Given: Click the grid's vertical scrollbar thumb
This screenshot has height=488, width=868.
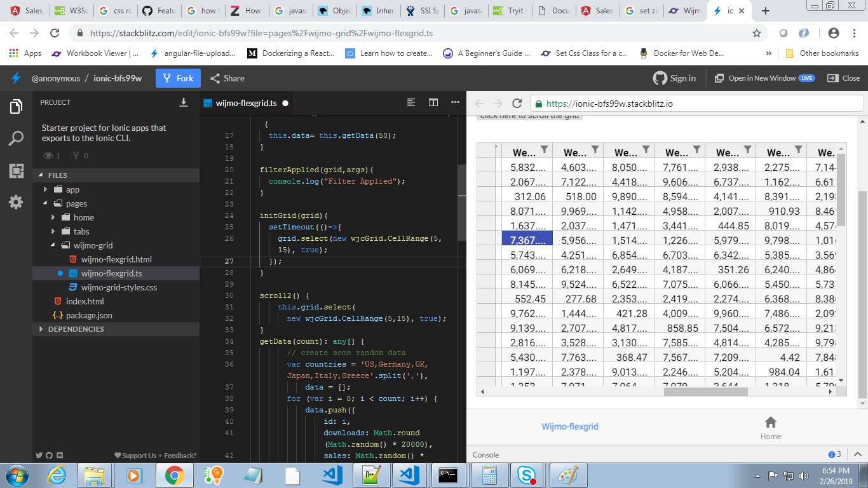Looking at the screenshot, I should coord(841,189).
